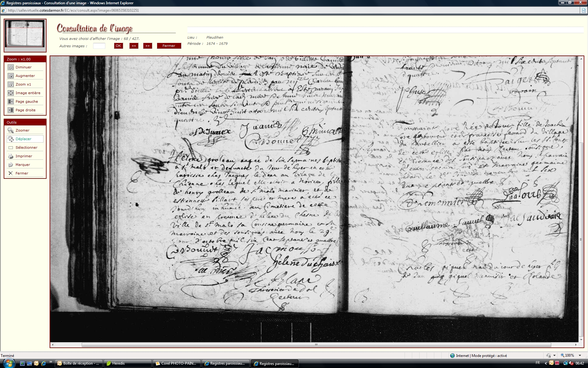This screenshot has height=368, width=588.
Task: Open the zoom level 100% dropdown
Action: click(579, 355)
